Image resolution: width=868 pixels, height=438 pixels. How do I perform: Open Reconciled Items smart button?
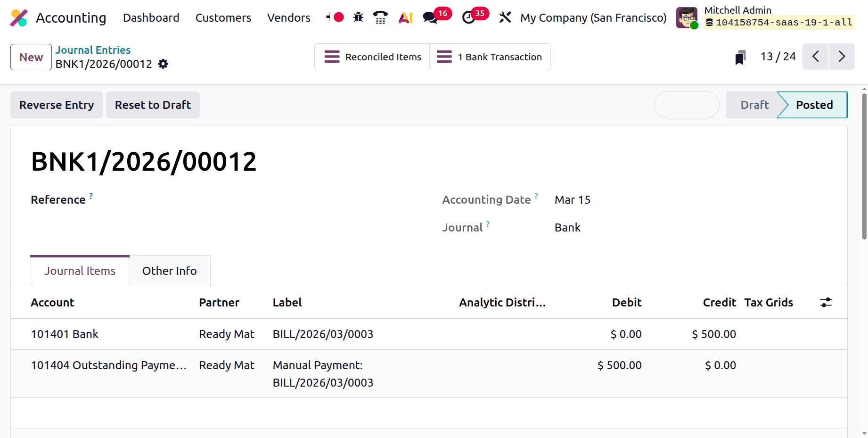[372, 57]
